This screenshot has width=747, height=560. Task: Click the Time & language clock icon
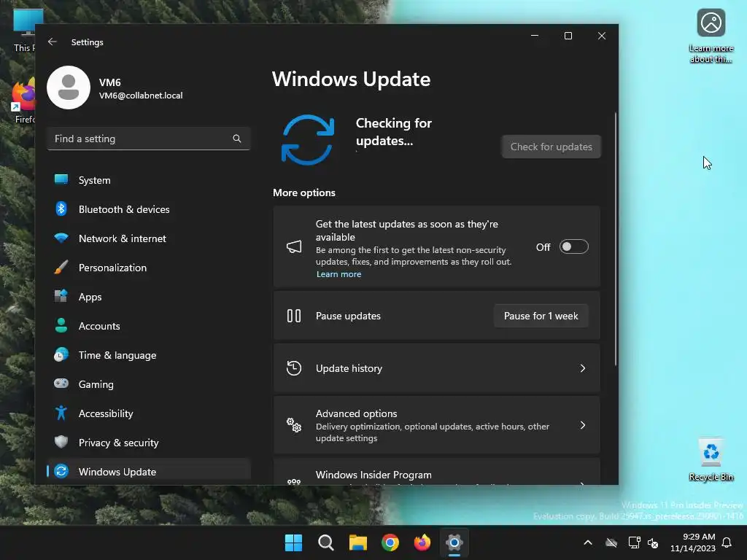(61, 355)
